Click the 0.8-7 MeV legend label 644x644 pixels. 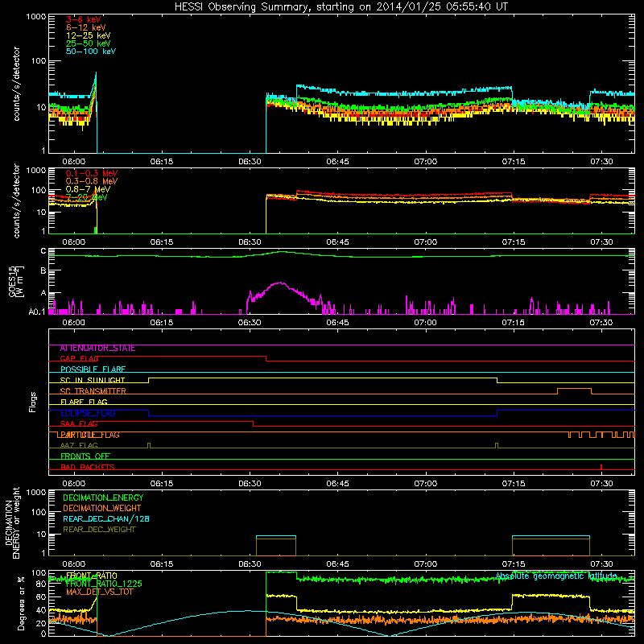[88, 189]
